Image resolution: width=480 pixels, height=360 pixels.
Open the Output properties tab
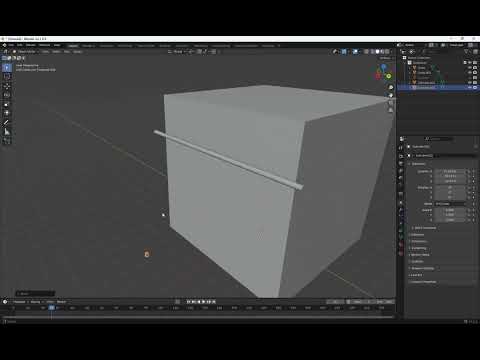pyautogui.click(x=401, y=163)
